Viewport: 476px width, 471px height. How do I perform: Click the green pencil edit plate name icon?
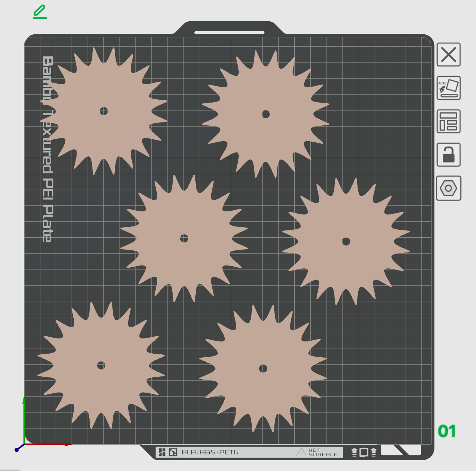tap(40, 12)
